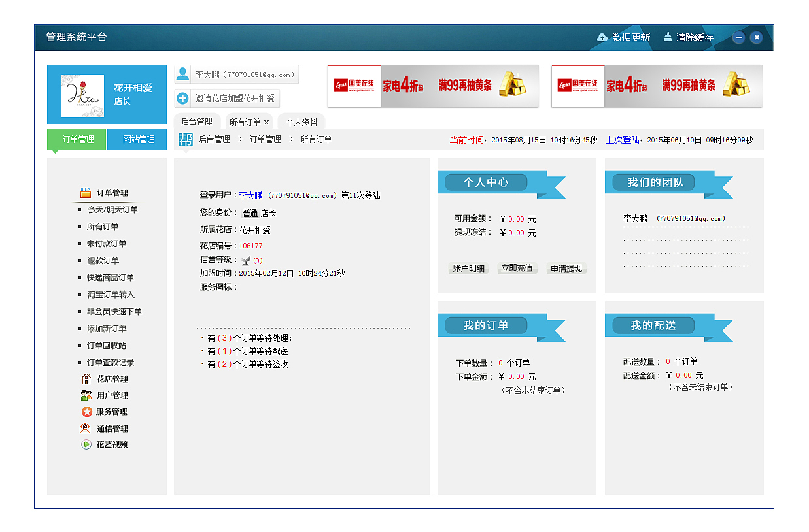
Task: Click the user avatar icon beside 李大鹏
Action: [183, 75]
